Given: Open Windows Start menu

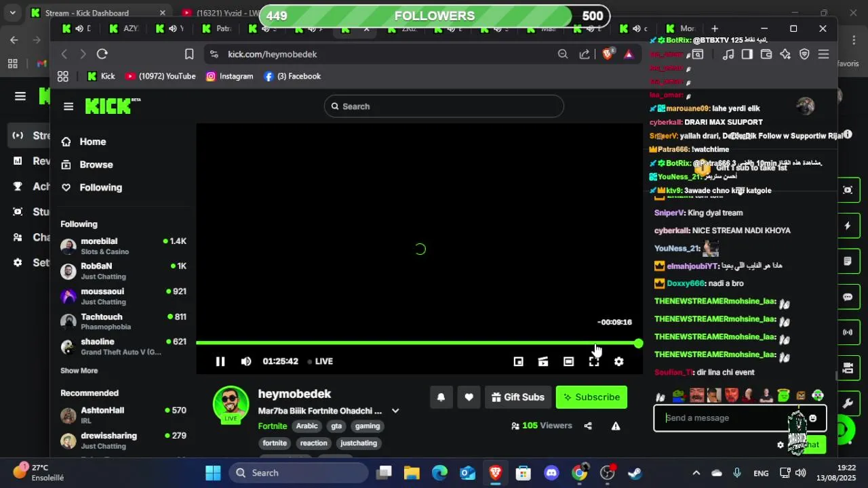Looking at the screenshot, I should click(213, 473).
